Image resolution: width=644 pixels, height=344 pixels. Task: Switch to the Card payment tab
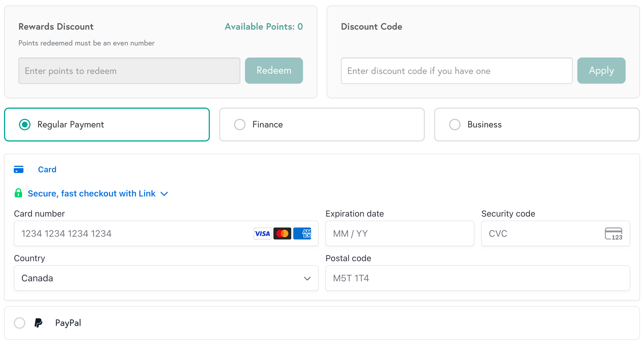[x=47, y=169]
